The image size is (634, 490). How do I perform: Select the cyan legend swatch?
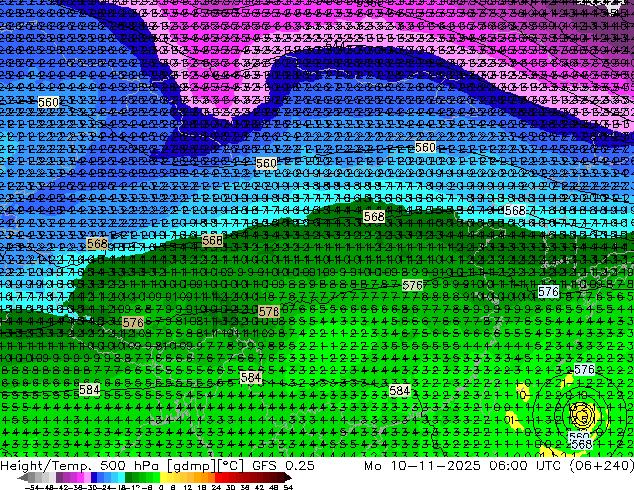pyautogui.click(x=122, y=478)
